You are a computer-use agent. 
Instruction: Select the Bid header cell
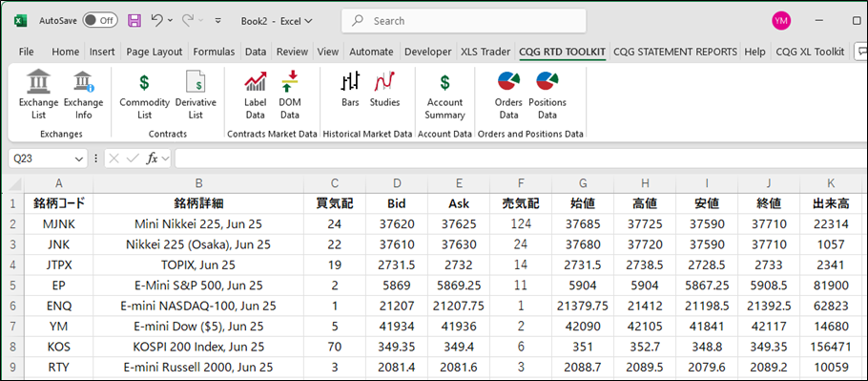[x=397, y=203]
